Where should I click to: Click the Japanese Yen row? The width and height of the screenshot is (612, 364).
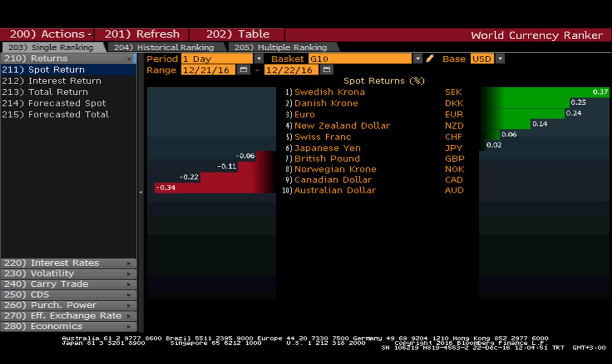pos(375,148)
